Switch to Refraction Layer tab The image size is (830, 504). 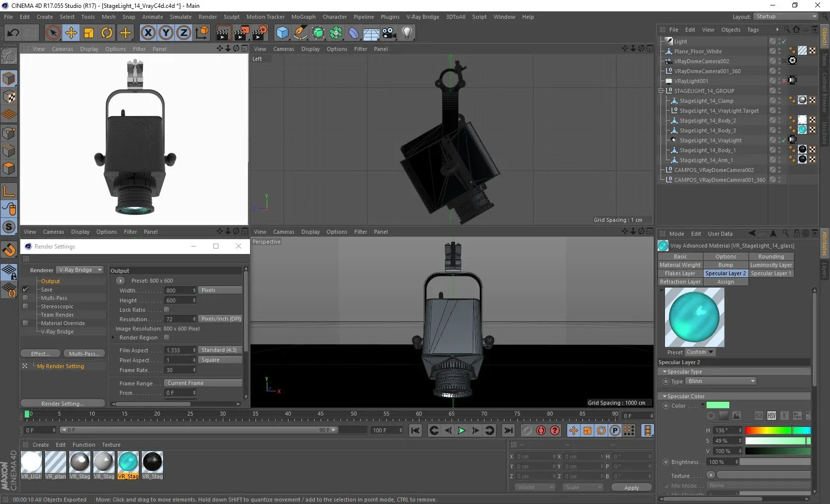pos(680,282)
